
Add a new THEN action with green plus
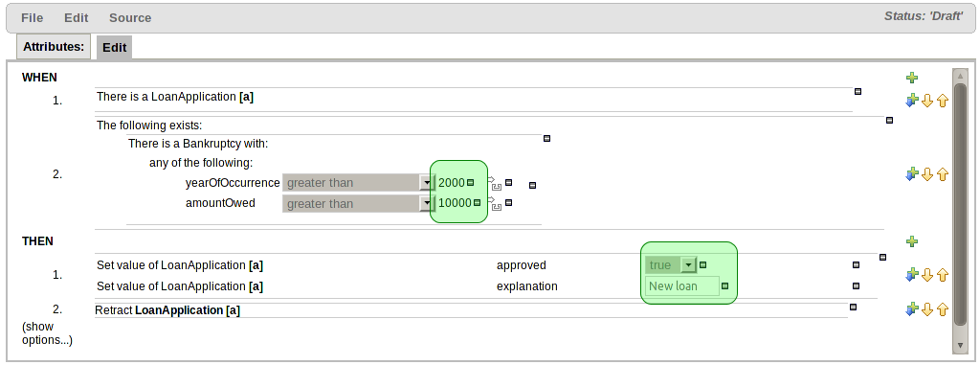(x=912, y=241)
